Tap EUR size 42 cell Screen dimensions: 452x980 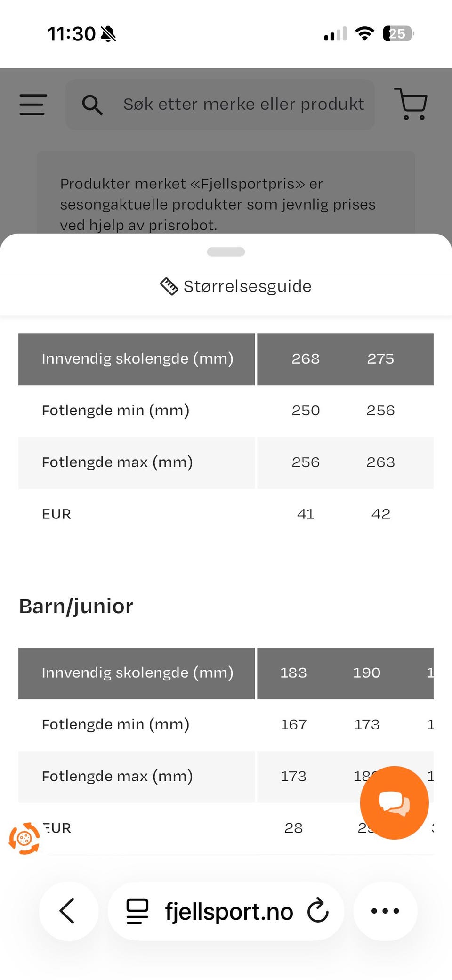tap(380, 514)
